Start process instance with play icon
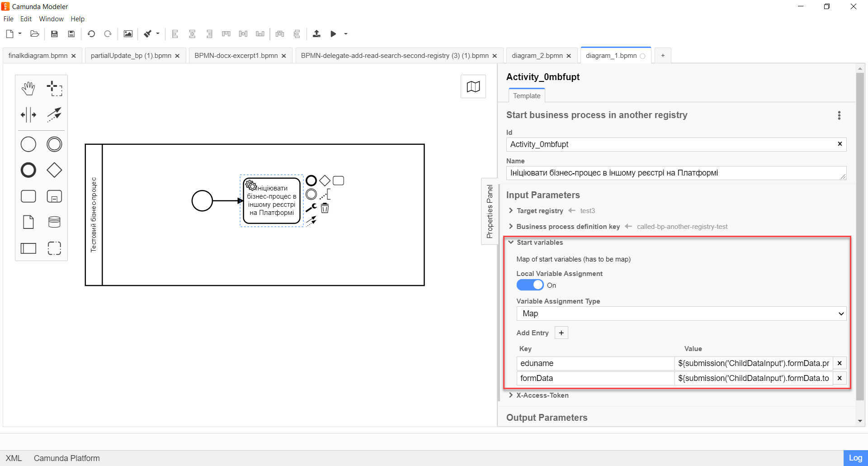The height and width of the screenshot is (466, 868). (333, 34)
